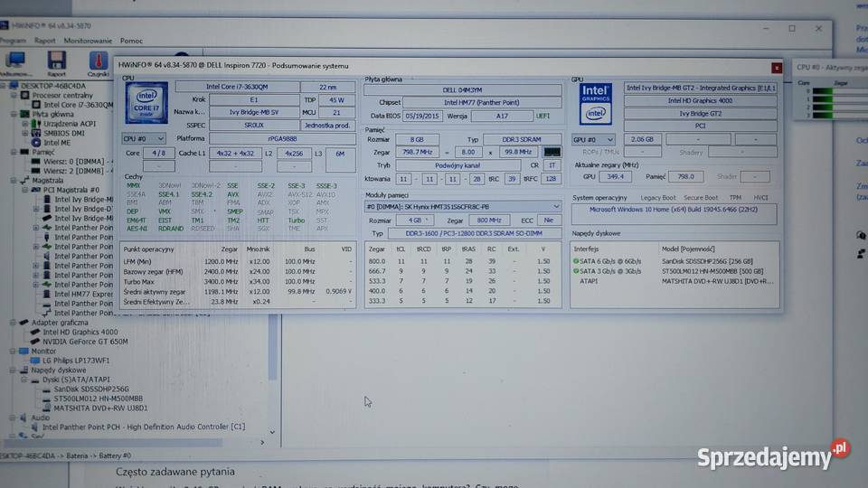
Task: Click the Raport floppy disk toolbar icon
Action: pyautogui.click(x=56, y=61)
